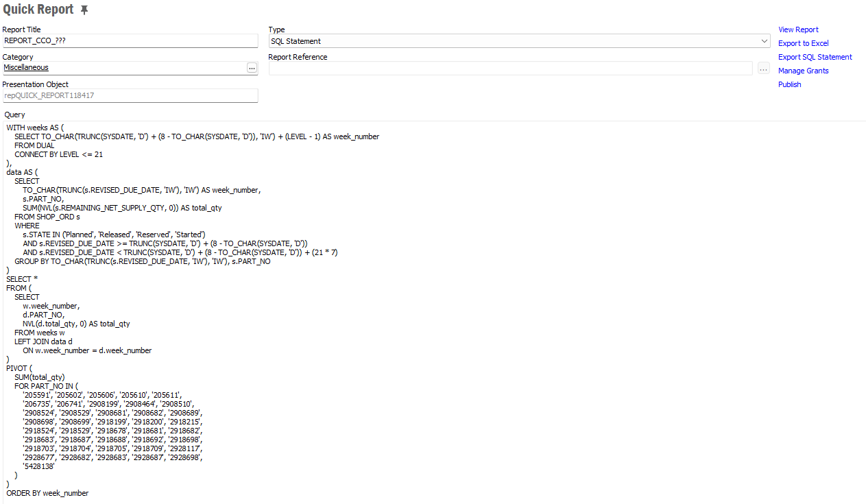Select the Report Reference input field
866x504 pixels.
click(x=511, y=69)
